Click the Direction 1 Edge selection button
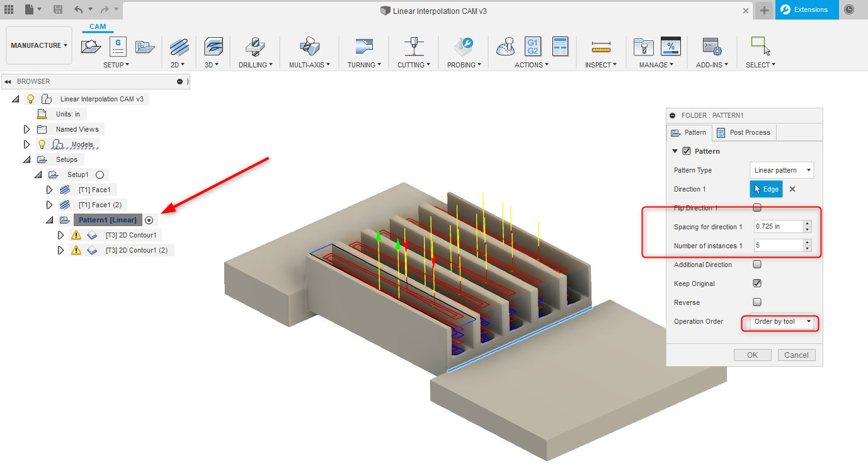Screen dimensions: 868x475 coord(766,189)
